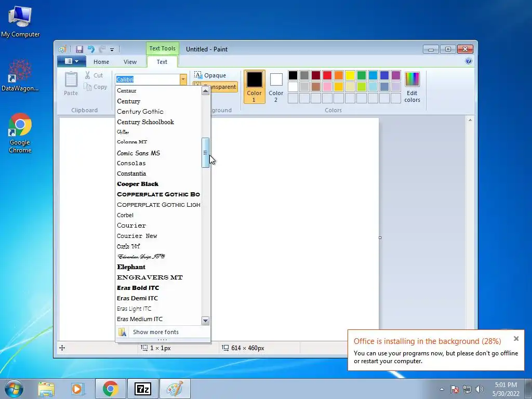Choose Century Gothic font
Viewport: 532px width, 399px height.
click(x=158, y=112)
